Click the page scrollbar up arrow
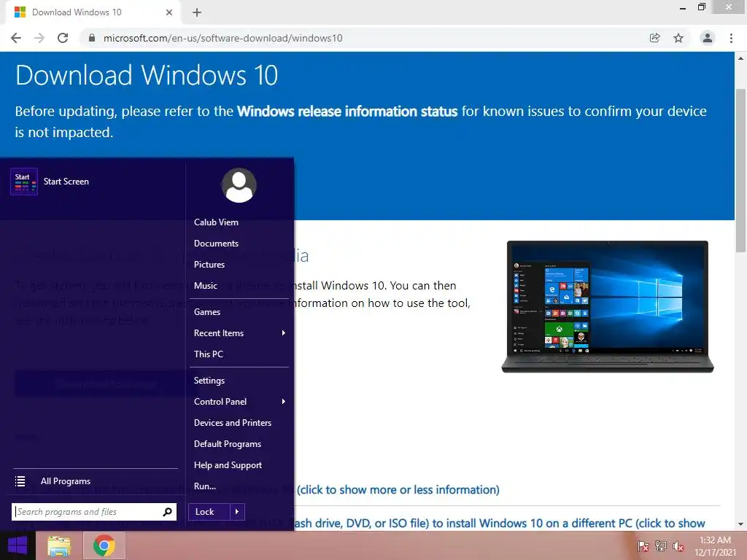Viewport: 747px width, 560px height. click(x=741, y=58)
